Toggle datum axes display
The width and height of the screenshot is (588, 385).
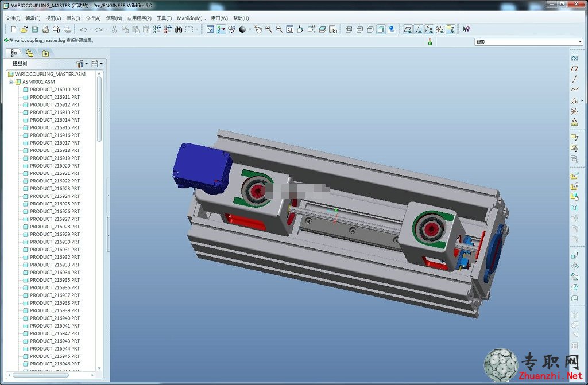point(419,29)
